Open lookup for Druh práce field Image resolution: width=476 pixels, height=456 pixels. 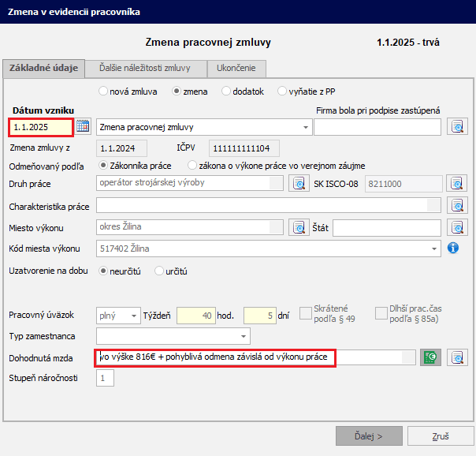click(x=299, y=184)
